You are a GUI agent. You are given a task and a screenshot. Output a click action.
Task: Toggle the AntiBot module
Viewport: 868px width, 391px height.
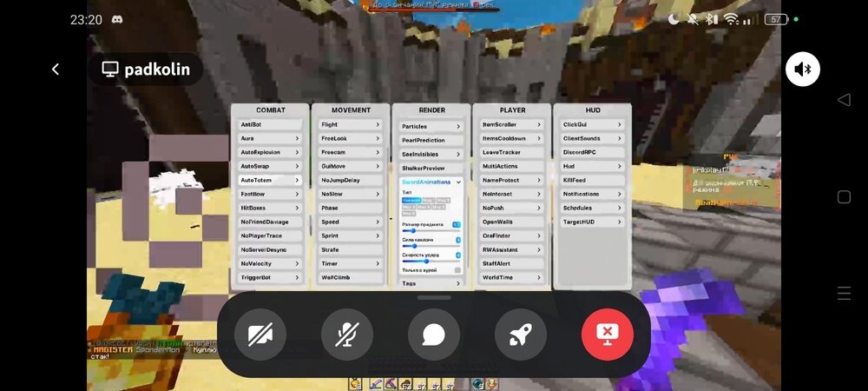pos(271,124)
